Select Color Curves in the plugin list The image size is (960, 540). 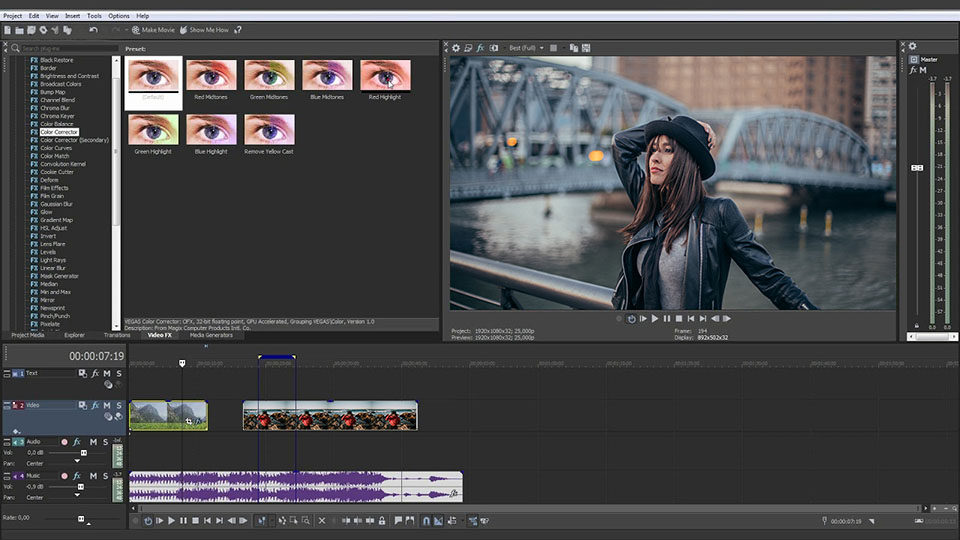(56, 148)
